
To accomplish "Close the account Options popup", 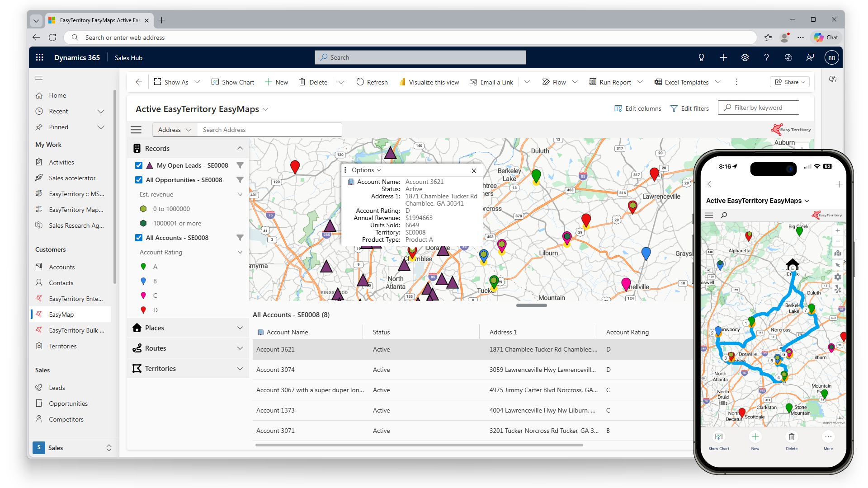I will [x=473, y=170].
